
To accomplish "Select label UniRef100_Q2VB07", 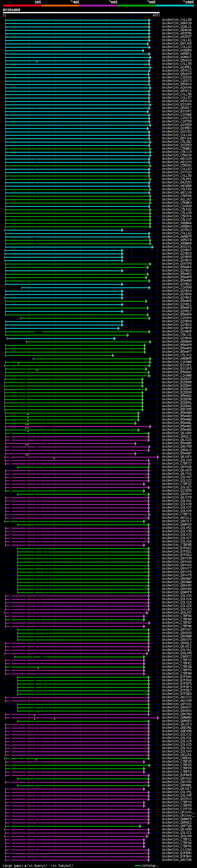I will 177,250.
